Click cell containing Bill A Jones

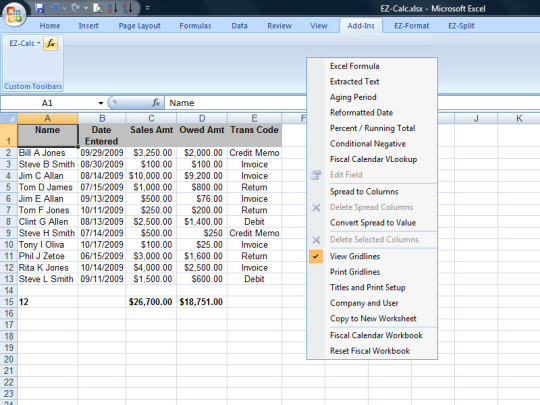point(48,153)
